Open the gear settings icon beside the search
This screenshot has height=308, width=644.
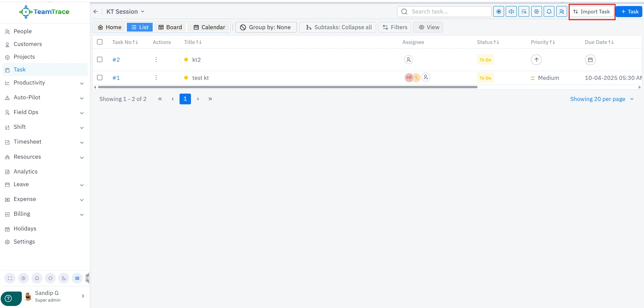tap(537, 12)
